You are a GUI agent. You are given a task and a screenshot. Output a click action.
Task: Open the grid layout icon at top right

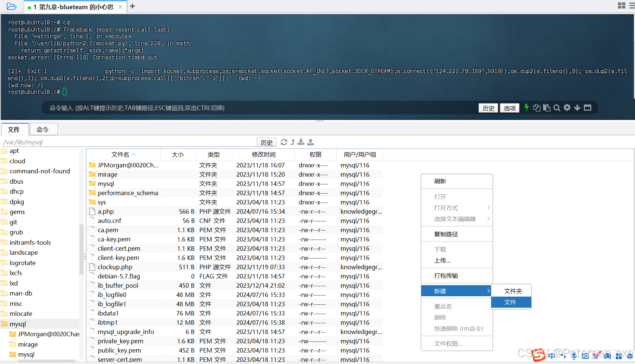[622, 6]
